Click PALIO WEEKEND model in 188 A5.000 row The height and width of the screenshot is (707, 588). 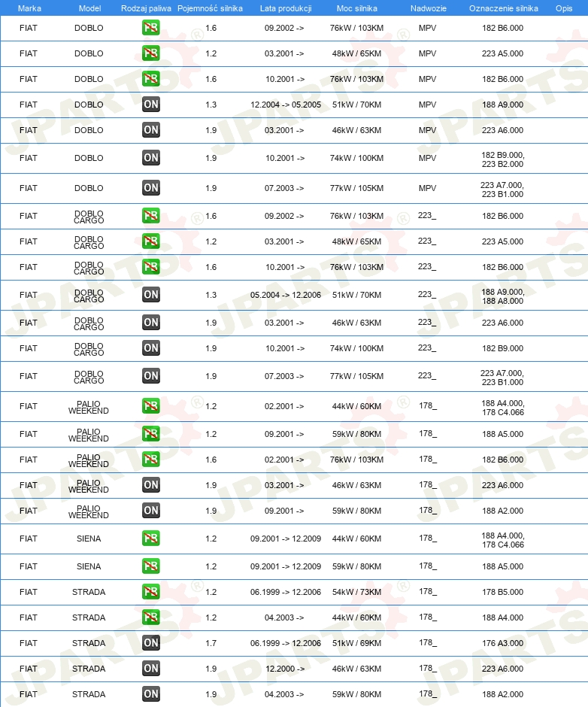click(x=89, y=435)
